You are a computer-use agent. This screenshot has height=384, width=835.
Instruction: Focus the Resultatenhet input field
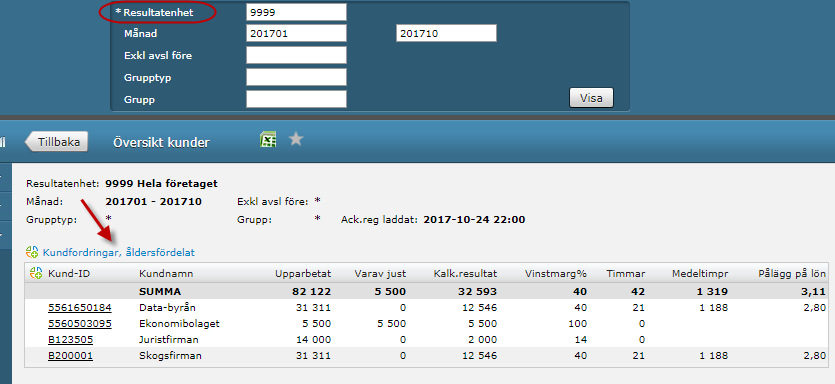tap(296, 12)
